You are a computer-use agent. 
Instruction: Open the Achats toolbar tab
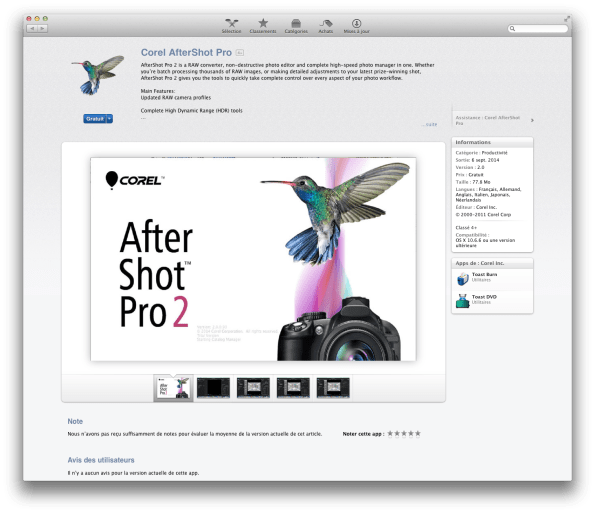(326, 26)
